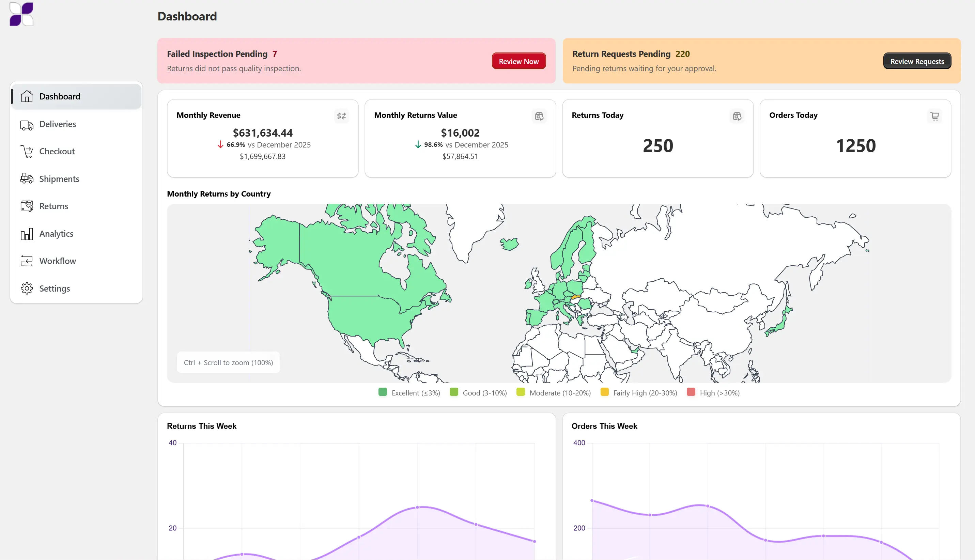Click the shopping cart icon on Orders Today card
This screenshot has width=975, height=560.
pos(934,116)
